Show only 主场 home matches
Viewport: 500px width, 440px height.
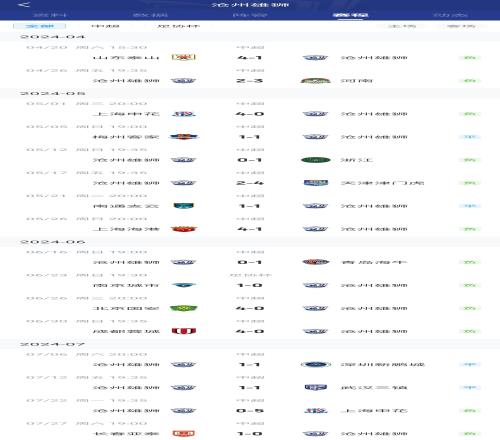click(x=402, y=26)
